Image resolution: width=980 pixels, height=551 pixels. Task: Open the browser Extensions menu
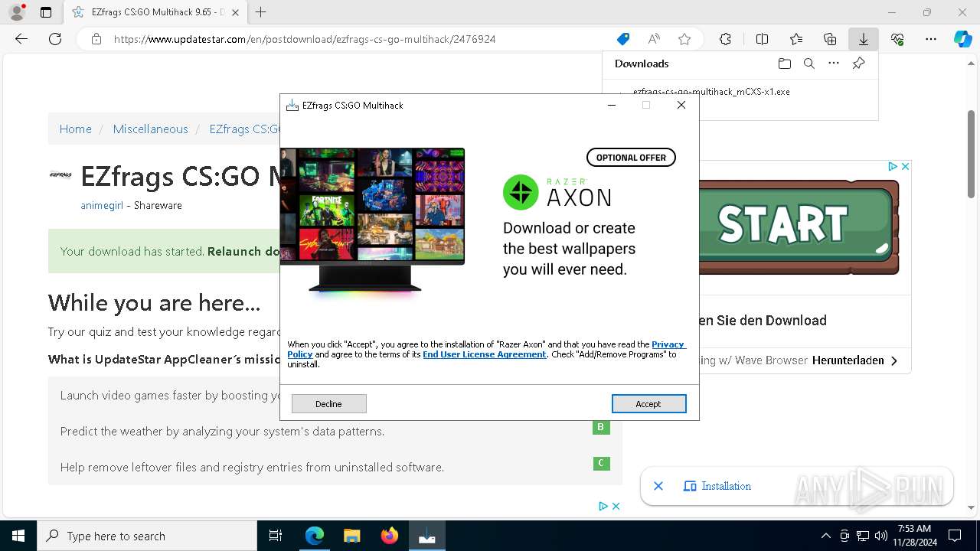(725, 39)
